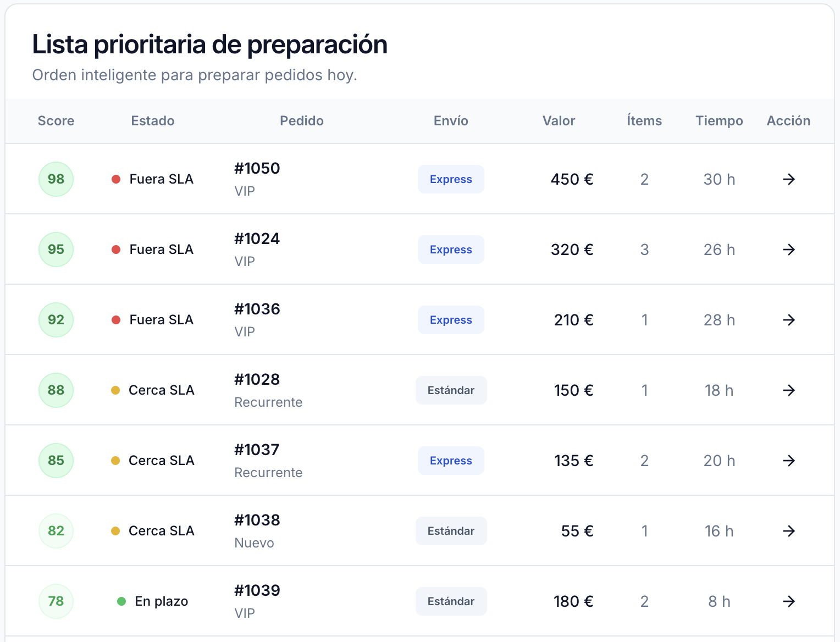Image resolution: width=840 pixels, height=642 pixels.
Task: Click the score badge 98 for order #1050
Action: coord(56,179)
